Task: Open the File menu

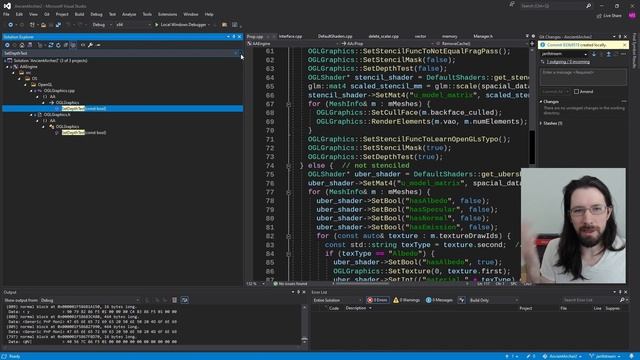Action: 6,14
